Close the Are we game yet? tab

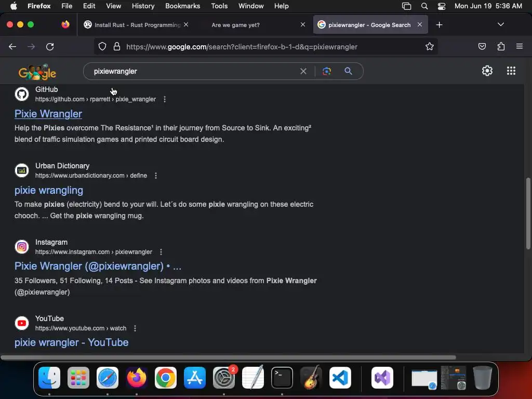click(x=303, y=24)
